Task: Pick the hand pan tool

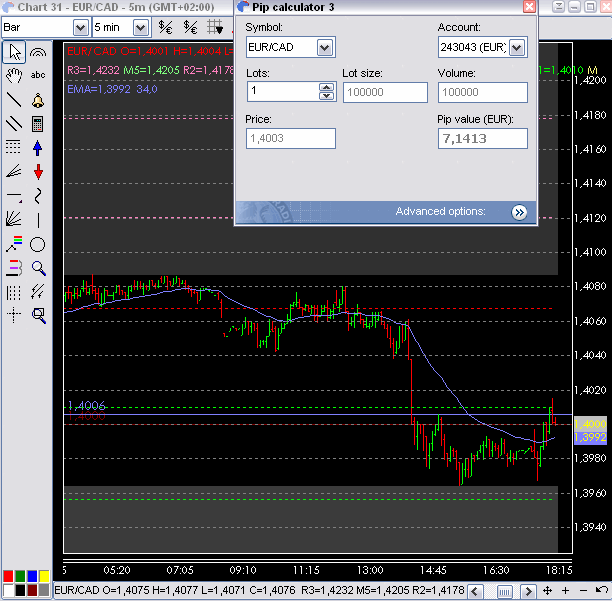Action: (14, 75)
